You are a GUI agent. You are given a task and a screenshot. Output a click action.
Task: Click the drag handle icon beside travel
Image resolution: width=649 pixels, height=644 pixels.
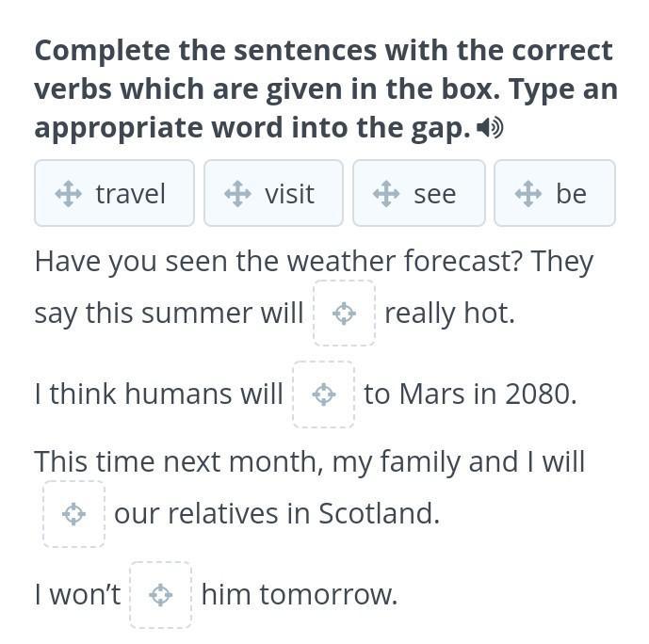coord(69,194)
